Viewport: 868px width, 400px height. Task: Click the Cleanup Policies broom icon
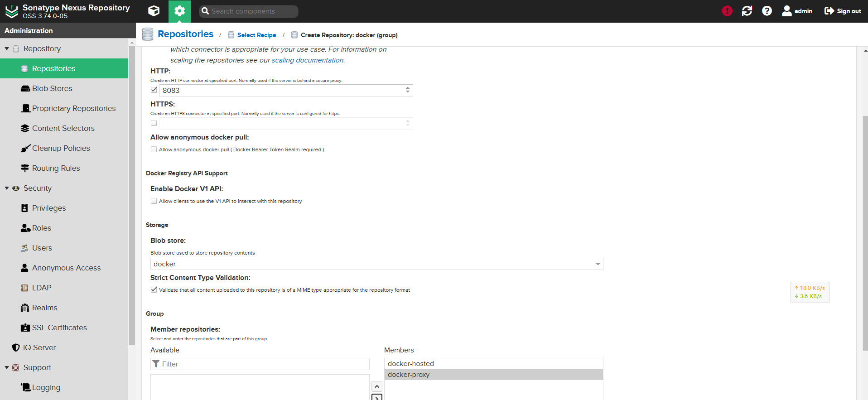25,148
